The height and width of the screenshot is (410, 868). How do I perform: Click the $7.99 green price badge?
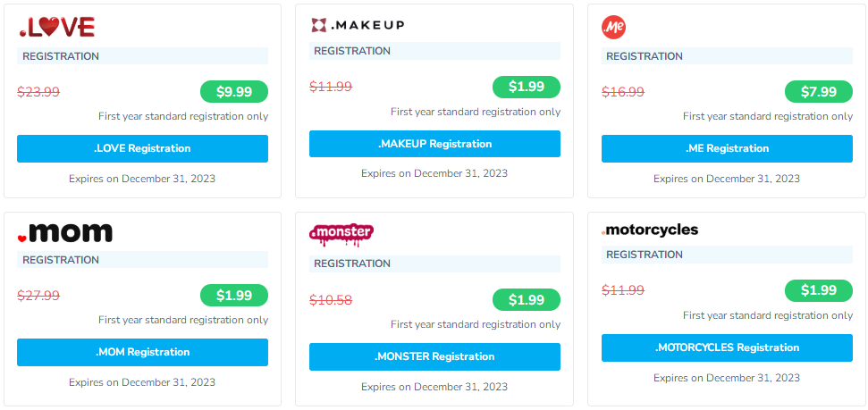[x=819, y=91]
